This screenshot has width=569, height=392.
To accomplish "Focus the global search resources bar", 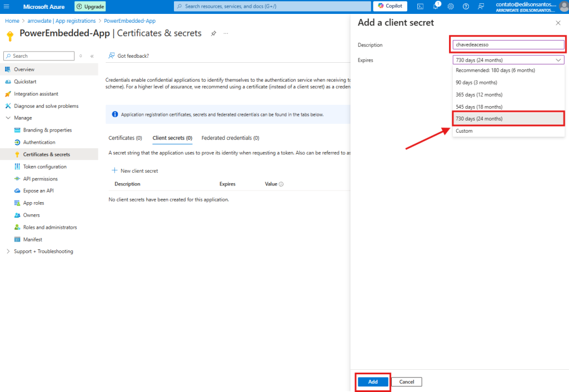I will coord(272,6).
